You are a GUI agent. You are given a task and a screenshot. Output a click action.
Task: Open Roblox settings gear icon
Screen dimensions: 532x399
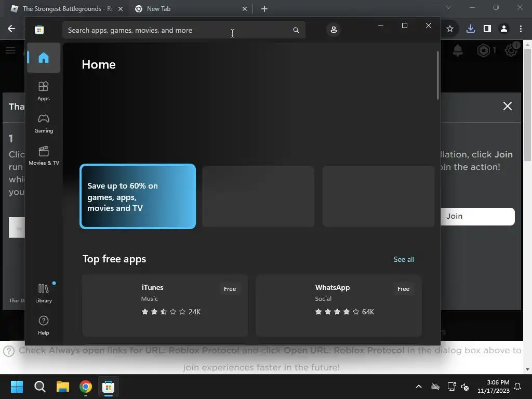(511, 50)
